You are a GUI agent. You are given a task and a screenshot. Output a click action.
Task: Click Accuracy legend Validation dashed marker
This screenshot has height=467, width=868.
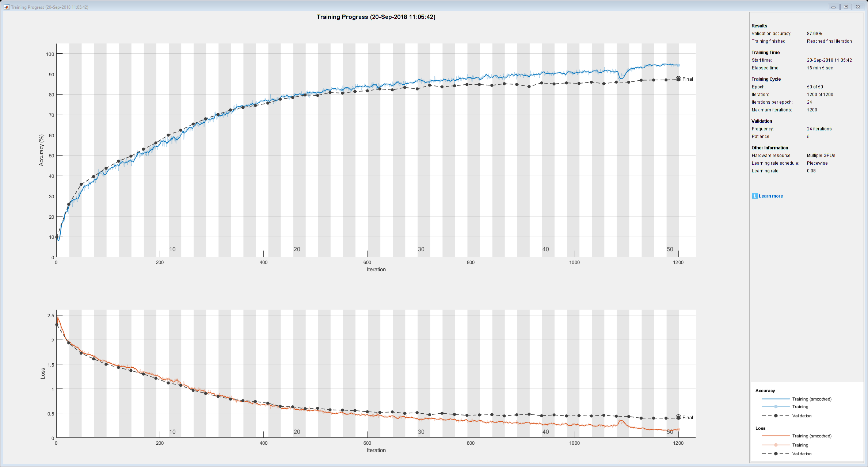[x=776, y=416]
